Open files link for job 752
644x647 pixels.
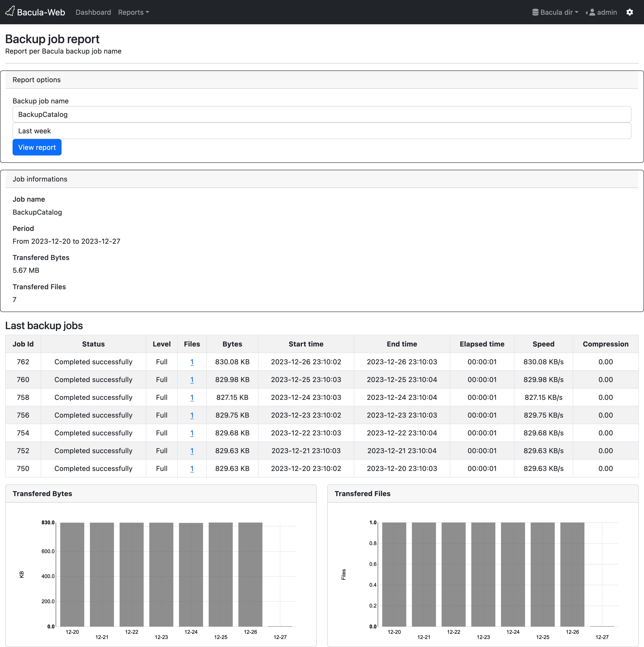click(x=192, y=451)
